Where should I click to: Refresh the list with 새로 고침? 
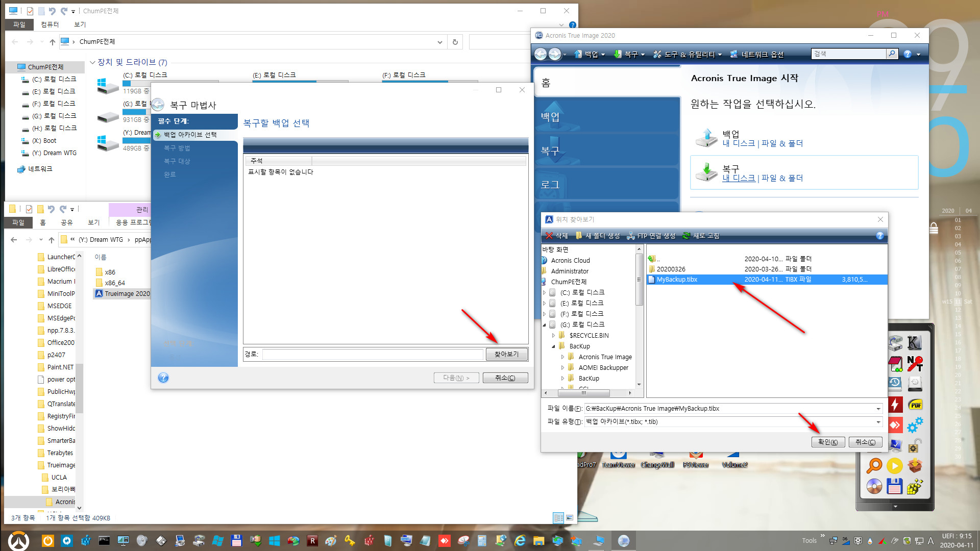tap(701, 236)
